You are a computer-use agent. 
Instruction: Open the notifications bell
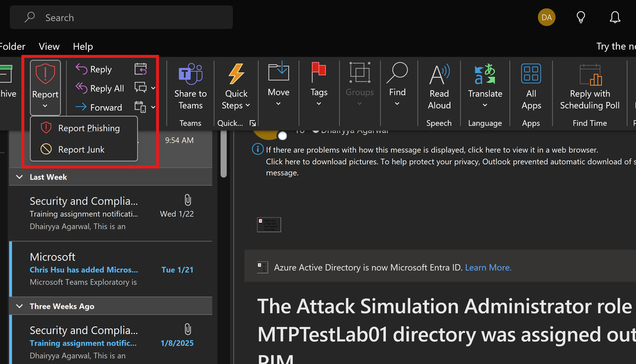[615, 17]
